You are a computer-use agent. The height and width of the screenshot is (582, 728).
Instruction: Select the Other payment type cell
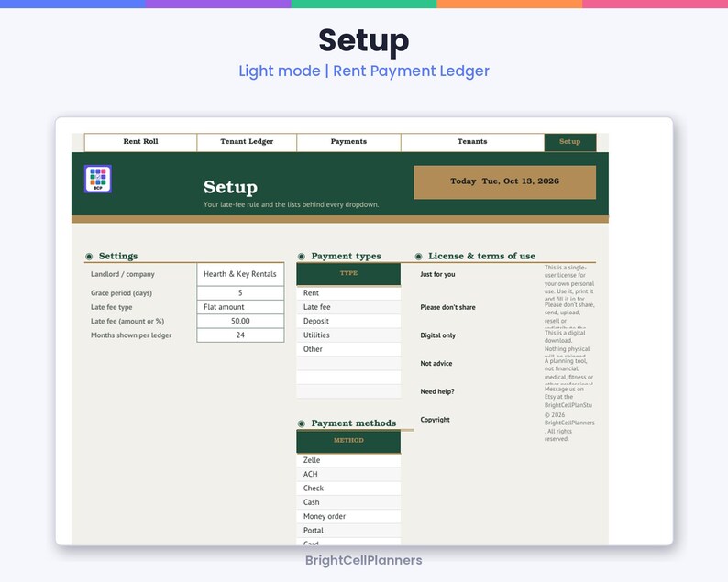coord(348,349)
